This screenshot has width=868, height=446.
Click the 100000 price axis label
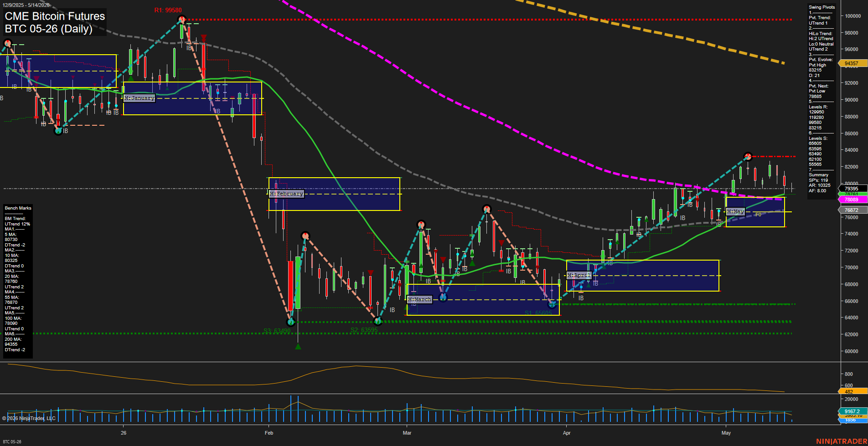tap(853, 16)
